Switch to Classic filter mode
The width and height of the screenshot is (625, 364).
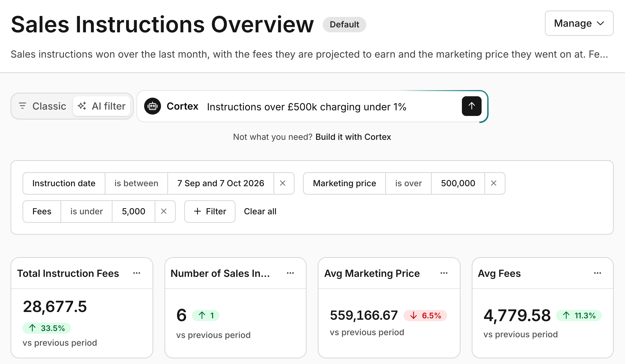[42, 106]
